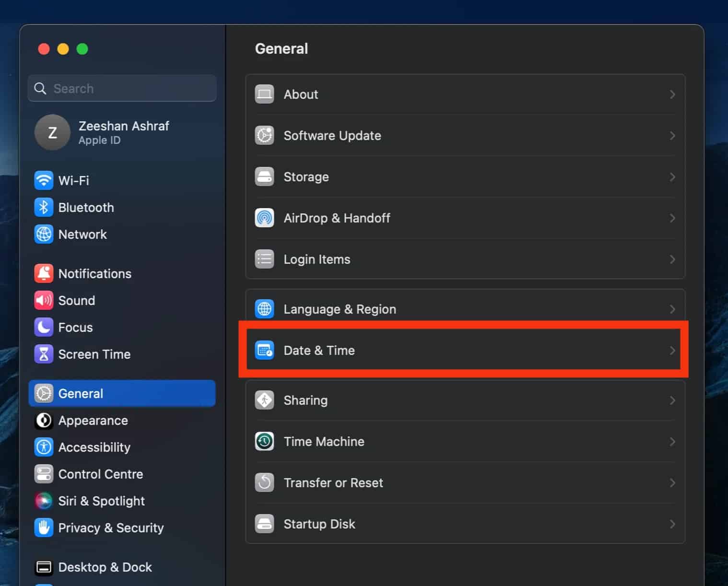Image resolution: width=728 pixels, height=586 pixels.
Task: Click the Screen Time hourglass icon
Action: (44, 354)
